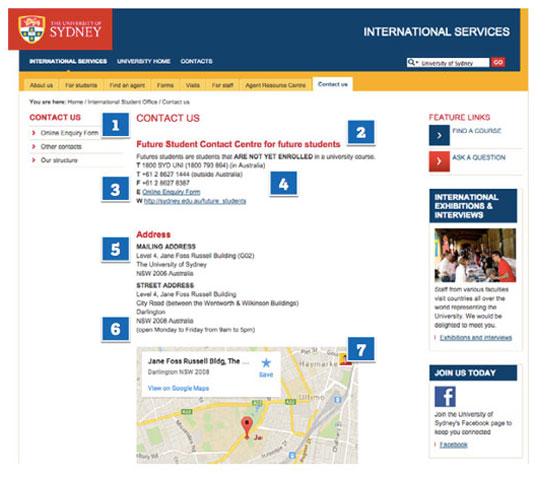
Task: Click the red map location pin
Action: click(247, 428)
